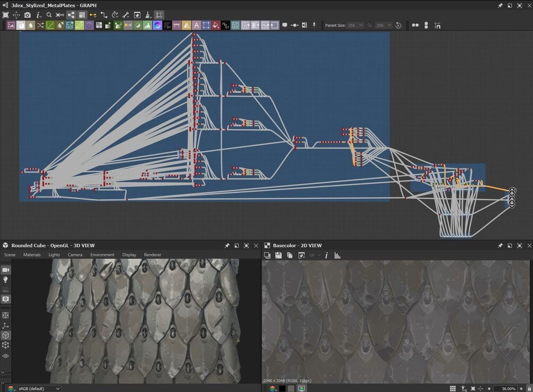Toggle the parent size link lock
Screen dimensions: 533x392
click(x=370, y=25)
